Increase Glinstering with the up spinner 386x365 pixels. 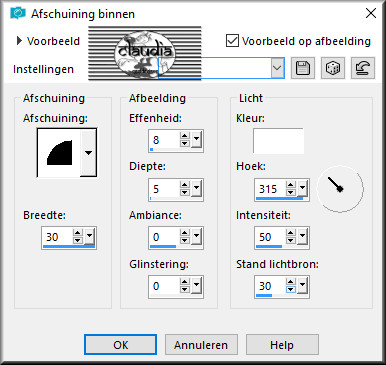185,282
